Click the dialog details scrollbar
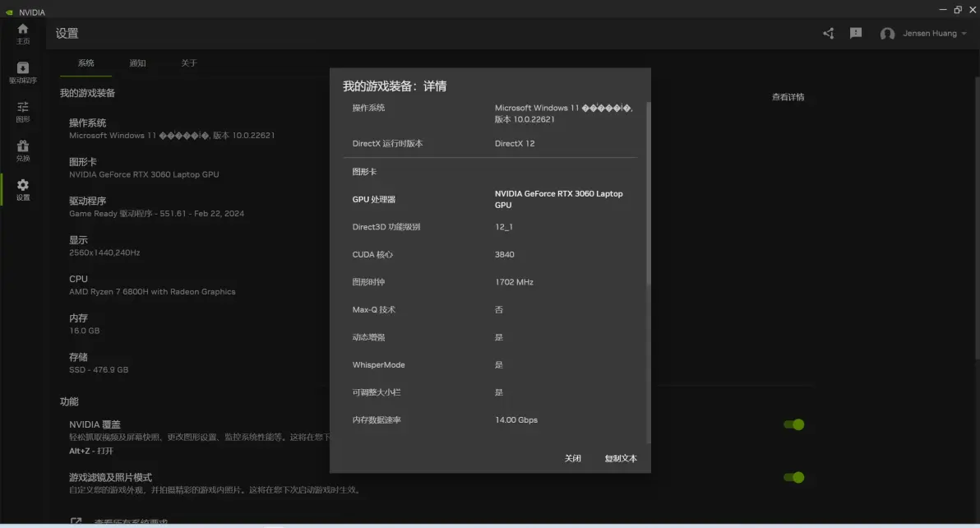The image size is (980, 528). click(648, 194)
